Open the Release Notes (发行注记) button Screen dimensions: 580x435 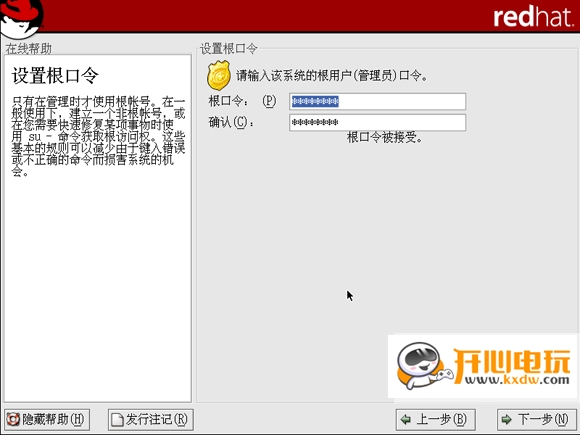(151, 419)
